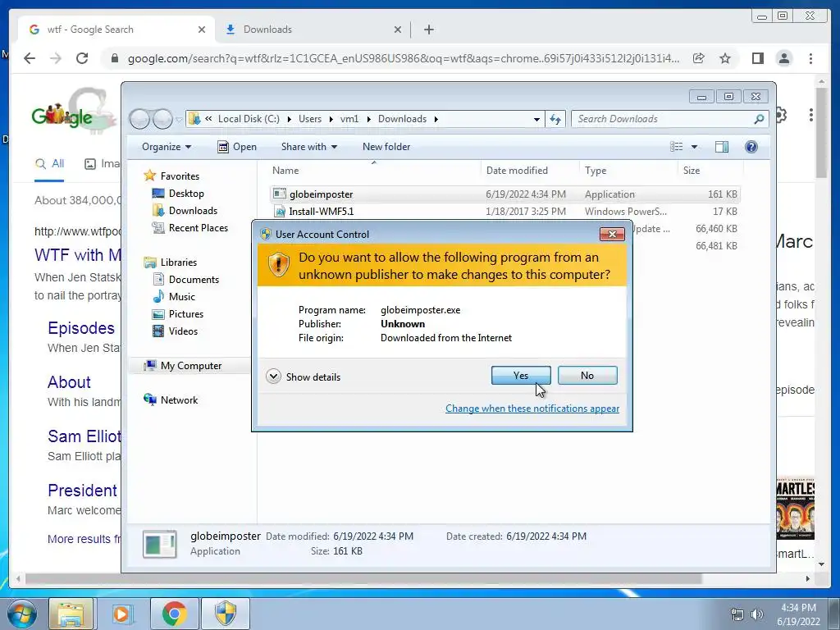Switch to the wtf - Google Search tab
Image resolution: width=840 pixels, height=630 pixels.
(x=116, y=30)
